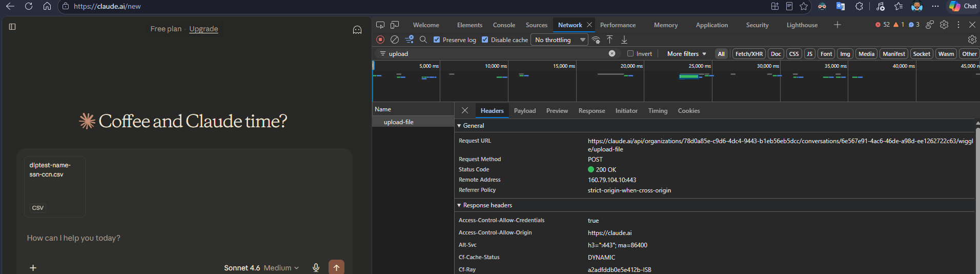Screen dimensions: 980x274
Task: Add this page to favorites star
Action: click(x=804, y=6)
